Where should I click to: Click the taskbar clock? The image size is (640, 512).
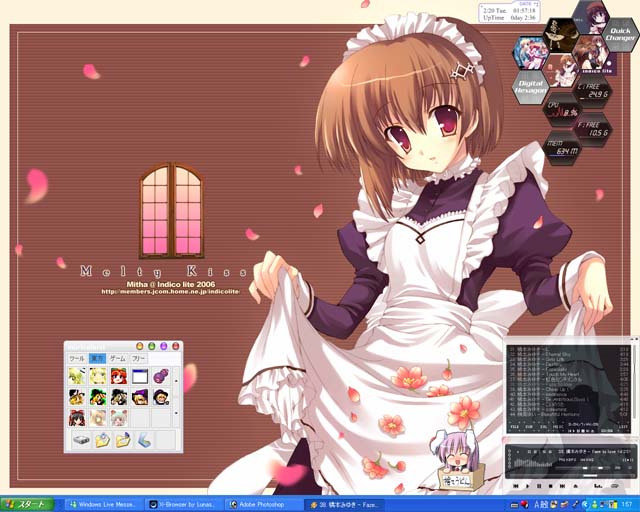628,505
